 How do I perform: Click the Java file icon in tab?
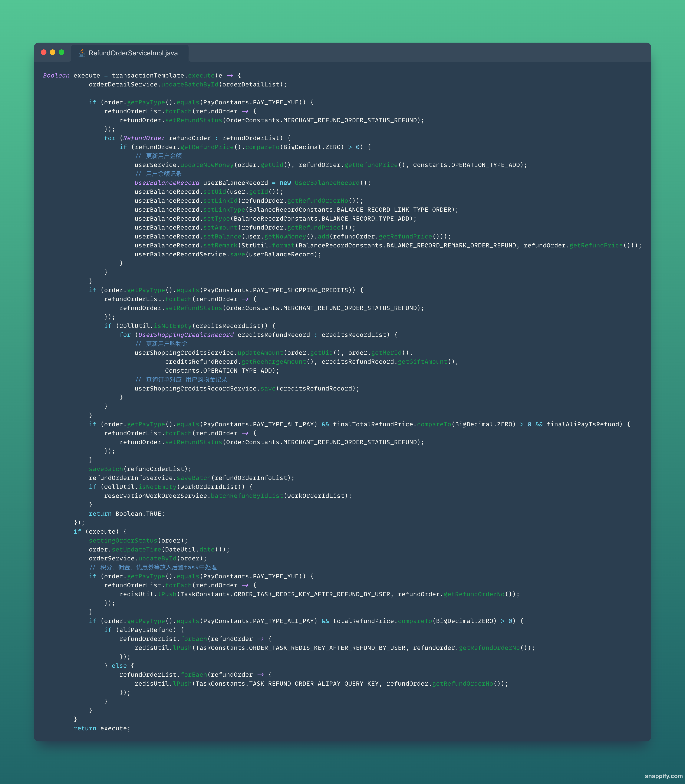[x=82, y=53]
